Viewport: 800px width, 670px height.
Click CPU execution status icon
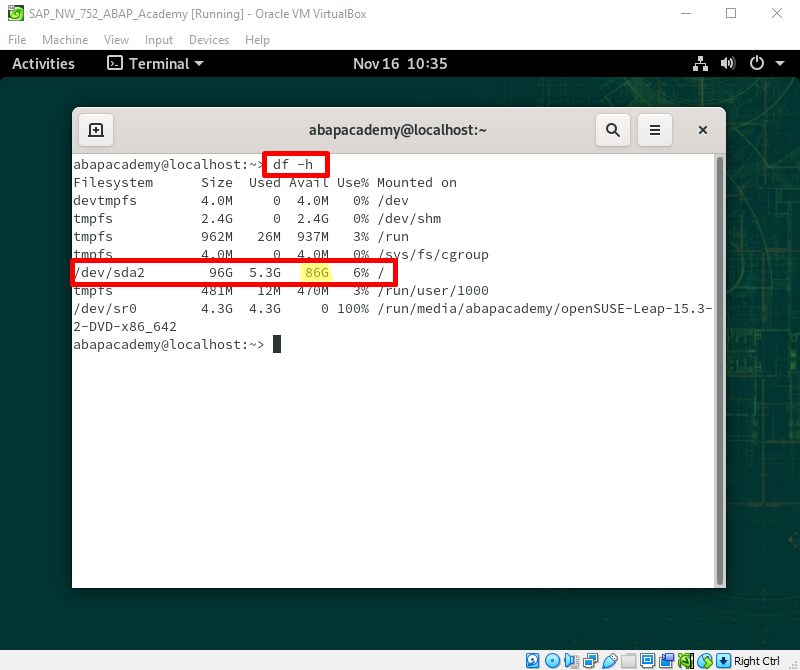(686, 661)
